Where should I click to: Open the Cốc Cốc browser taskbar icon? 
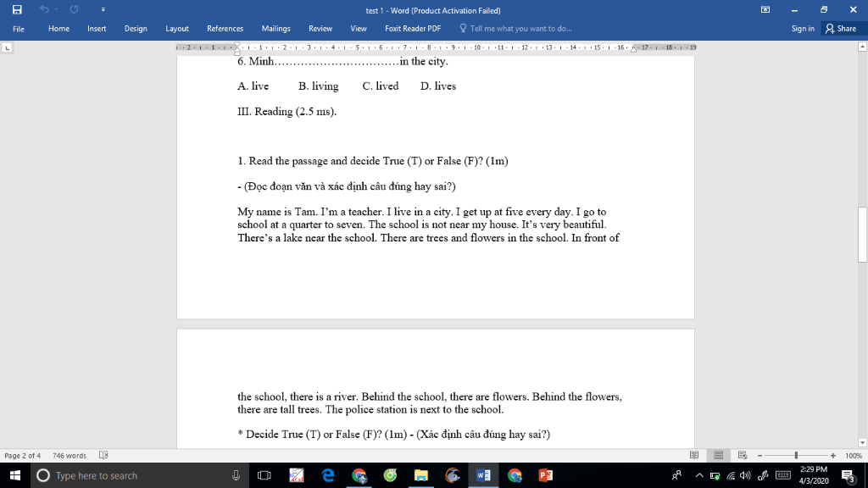click(390, 475)
